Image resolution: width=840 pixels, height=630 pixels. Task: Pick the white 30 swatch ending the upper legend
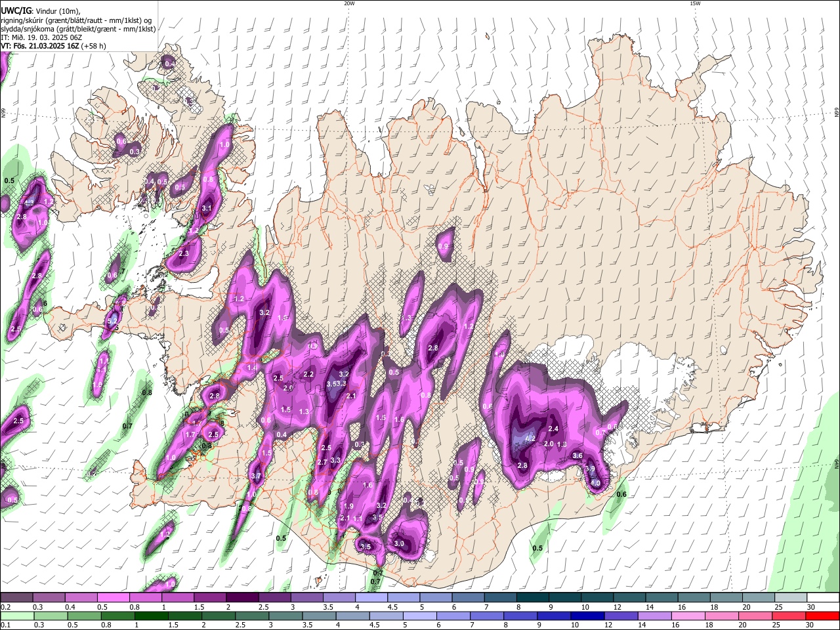[823, 598]
